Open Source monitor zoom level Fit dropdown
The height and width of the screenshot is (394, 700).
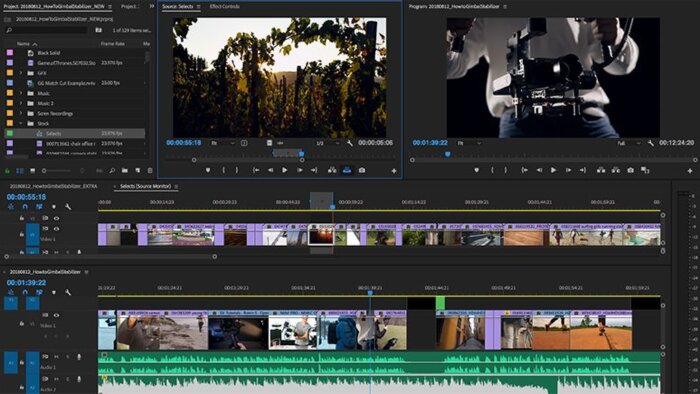222,143
